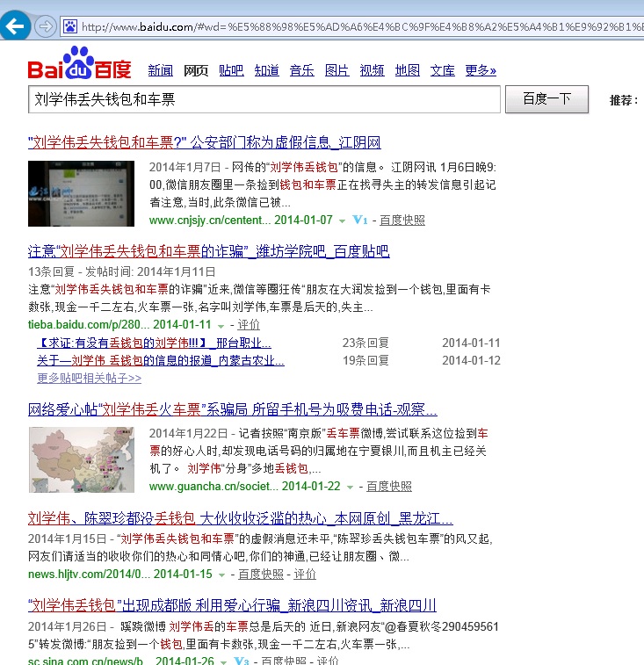
Task: Click 评价 link on the tieba result
Action: 248,324
